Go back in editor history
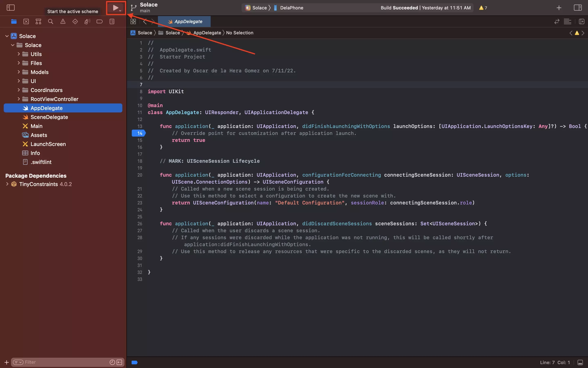This screenshot has height=368, width=588. pyautogui.click(x=145, y=21)
